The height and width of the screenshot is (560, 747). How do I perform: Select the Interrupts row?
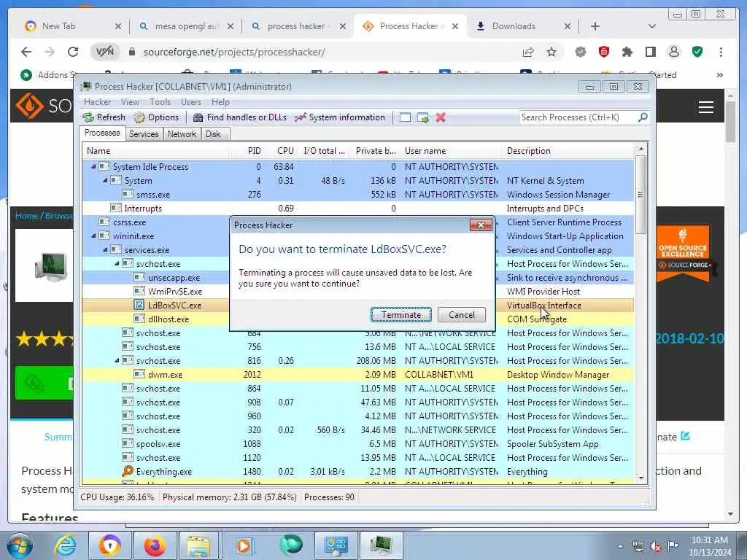click(x=358, y=208)
